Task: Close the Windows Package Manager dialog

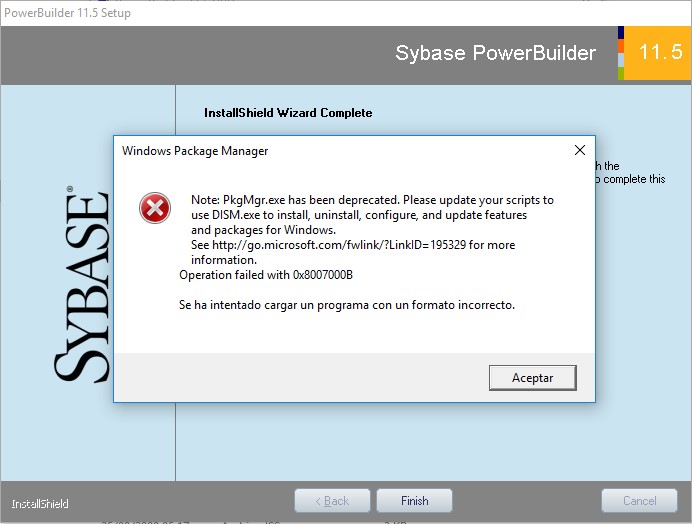Action: [580, 150]
